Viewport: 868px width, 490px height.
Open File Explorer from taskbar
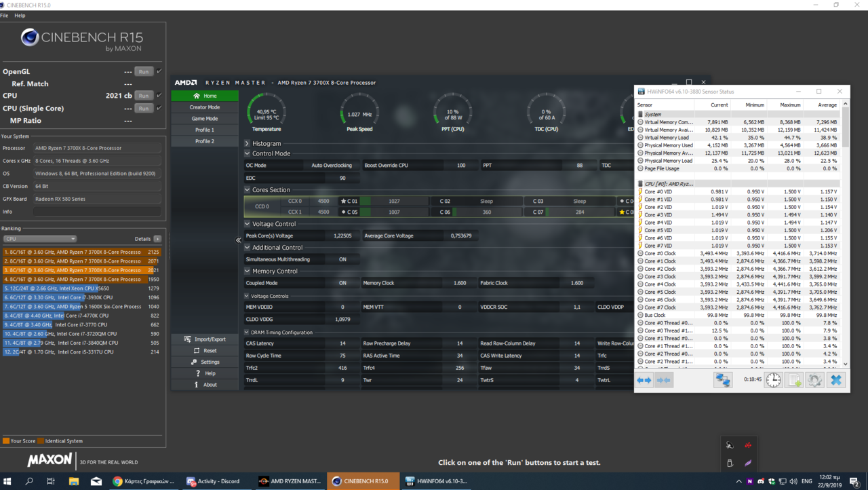tap(73, 481)
